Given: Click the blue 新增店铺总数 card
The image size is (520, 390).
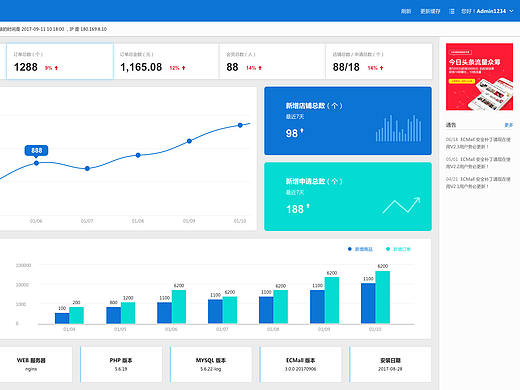Looking at the screenshot, I should 348,121.
